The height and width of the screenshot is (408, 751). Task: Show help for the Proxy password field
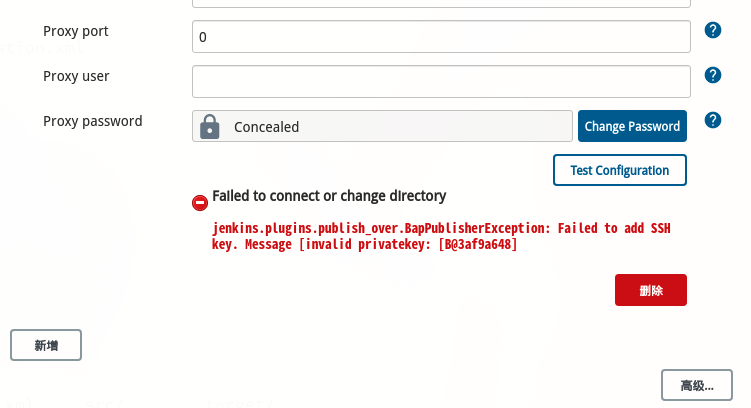click(713, 120)
